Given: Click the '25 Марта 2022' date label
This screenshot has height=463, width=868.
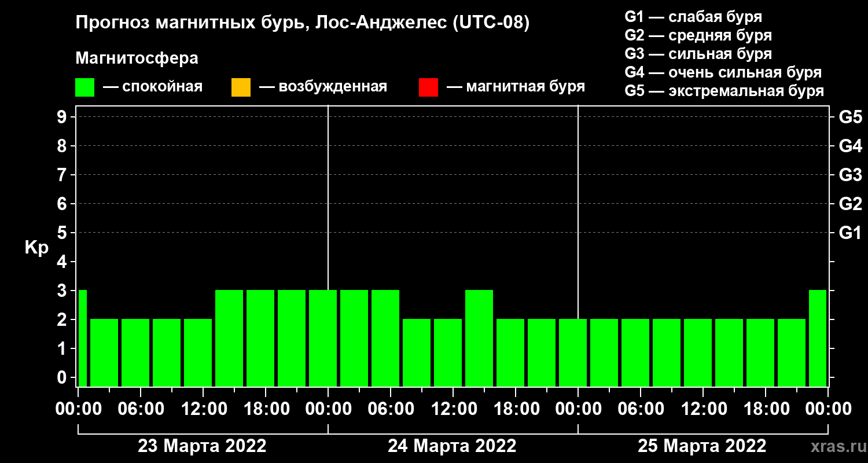Looking at the screenshot, I should point(702,446).
